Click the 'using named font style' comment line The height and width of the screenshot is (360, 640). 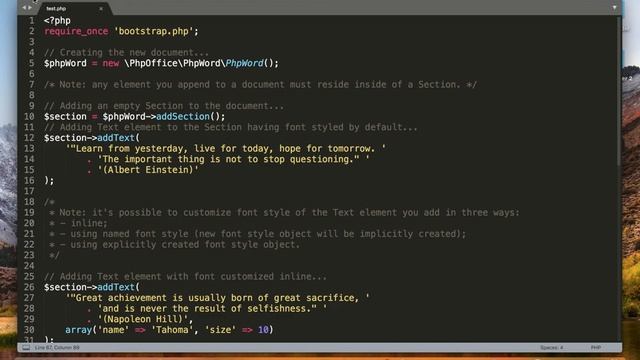coord(258,234)
